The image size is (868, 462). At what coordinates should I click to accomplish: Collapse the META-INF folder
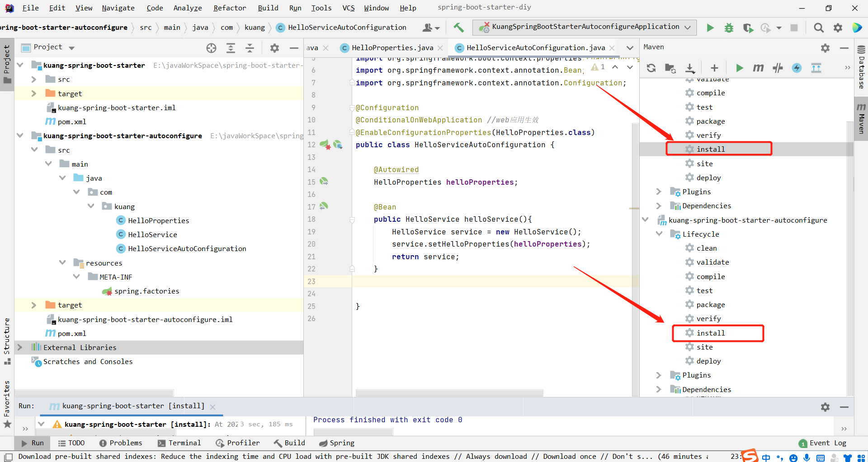tap(76, 276)
